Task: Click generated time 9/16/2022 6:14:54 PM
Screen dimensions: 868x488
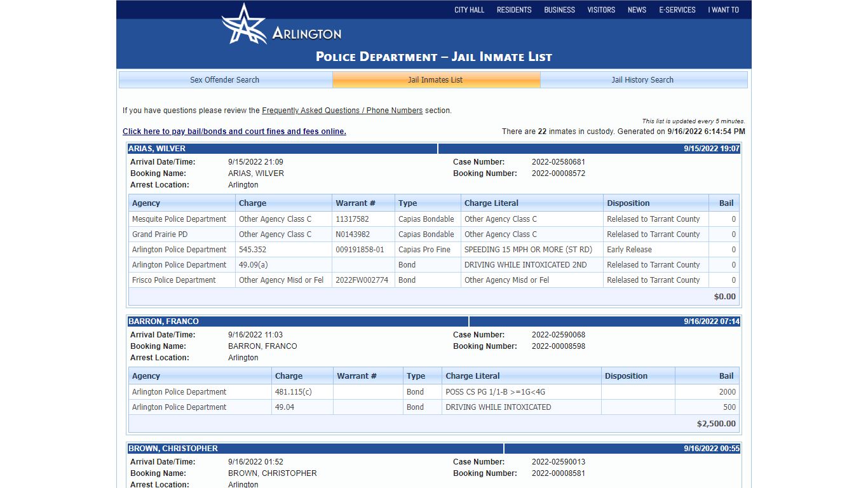Action: tap(706, 132)
